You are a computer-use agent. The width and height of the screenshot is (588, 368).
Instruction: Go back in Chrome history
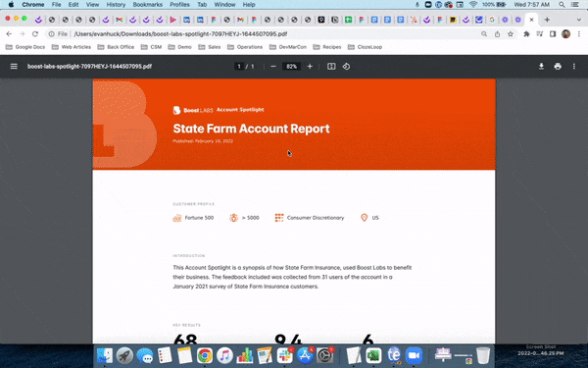click(x=9, y=34)
